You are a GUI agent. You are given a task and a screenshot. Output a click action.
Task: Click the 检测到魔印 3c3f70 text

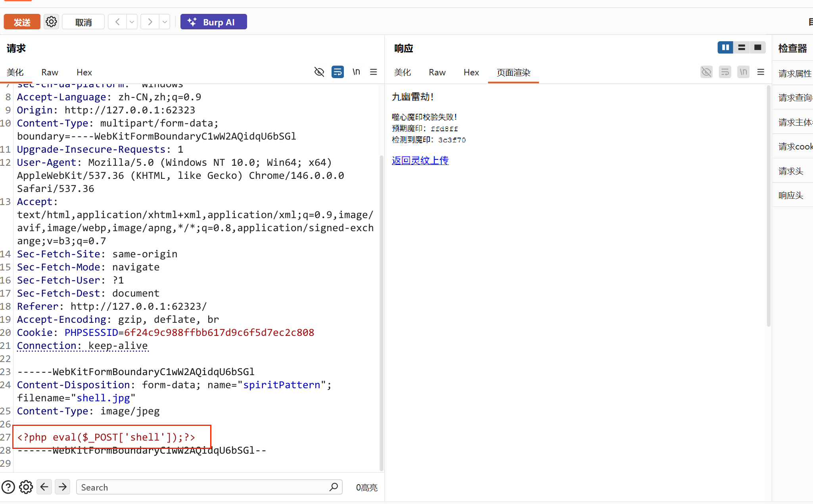[x=429, y=140]
